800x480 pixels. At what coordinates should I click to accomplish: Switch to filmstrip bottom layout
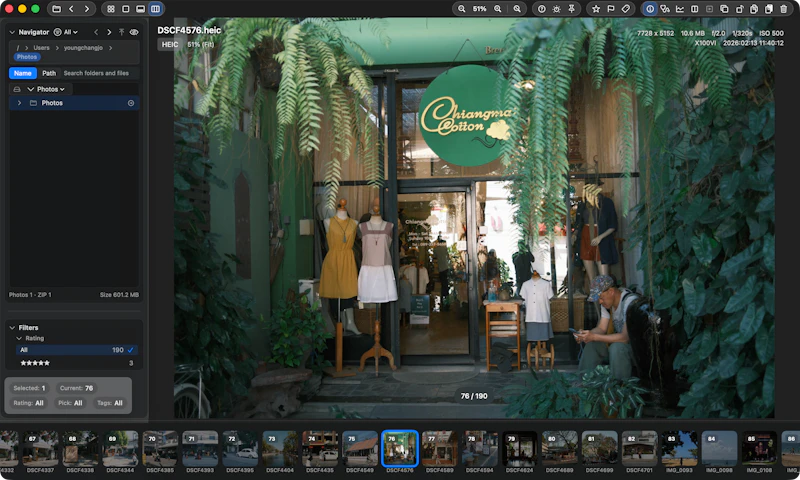click(x=140, y=9)
